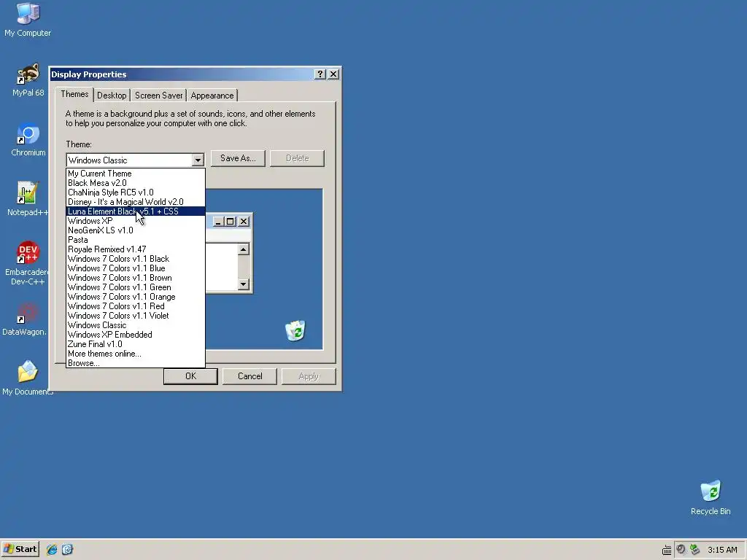Click the help question mark button
747x560 pixels.
320,74
